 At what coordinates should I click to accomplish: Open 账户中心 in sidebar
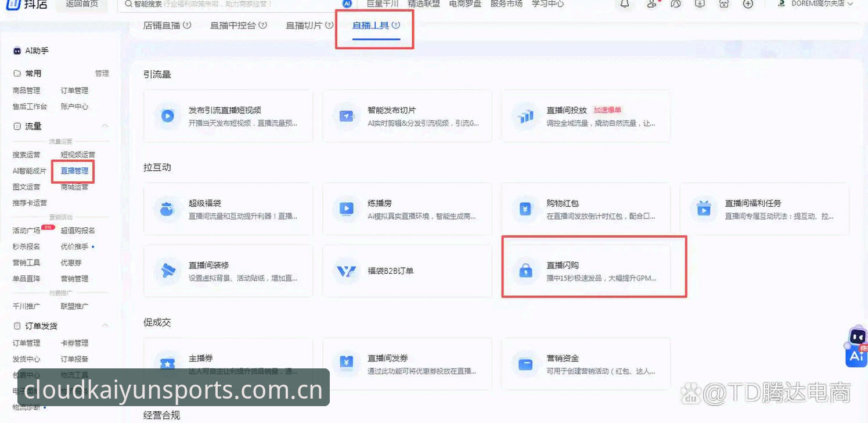75,107
